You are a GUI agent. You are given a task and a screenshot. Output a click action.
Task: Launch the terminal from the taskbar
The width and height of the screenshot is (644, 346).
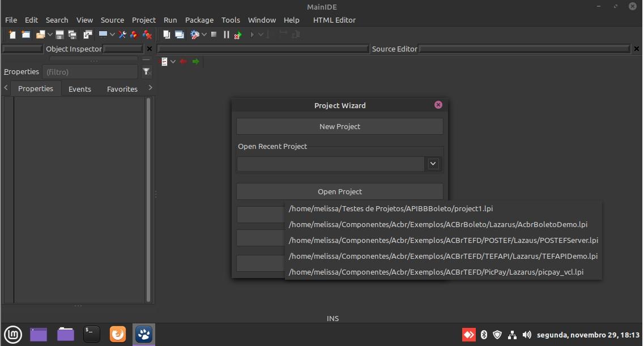pyautogui.click(x=91, y=335)
